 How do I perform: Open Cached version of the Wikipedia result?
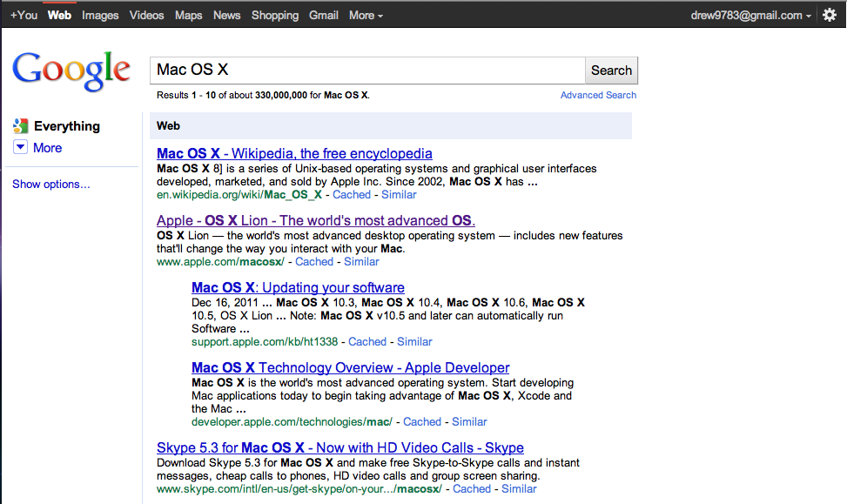coord(352,194)
